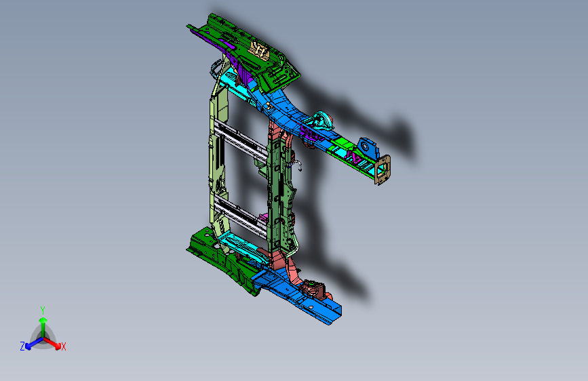588x381 pixels.
Task: Select the upper gray crossbar
Action: coord(241,140)
